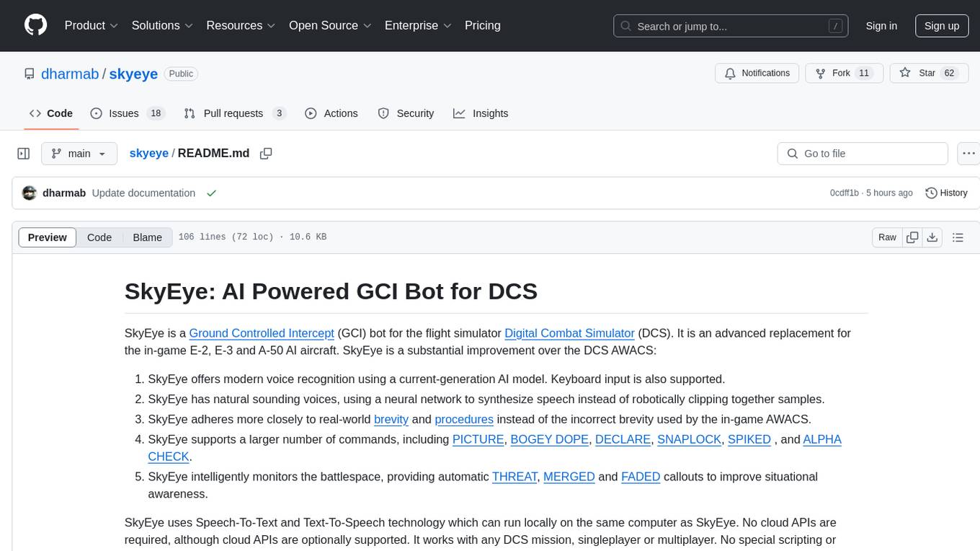
Task: Open the document outline
Action: (x=958, y=237)
